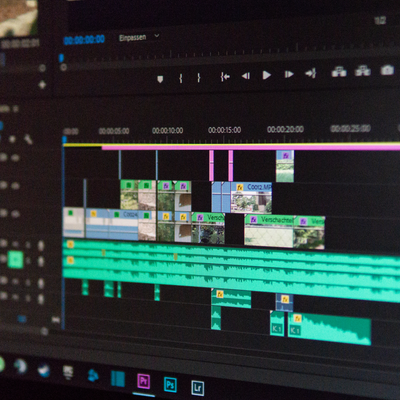Toggle the green highlighted audio track button
The height and width of the screenshot is (400, 400).
point(15,259)
